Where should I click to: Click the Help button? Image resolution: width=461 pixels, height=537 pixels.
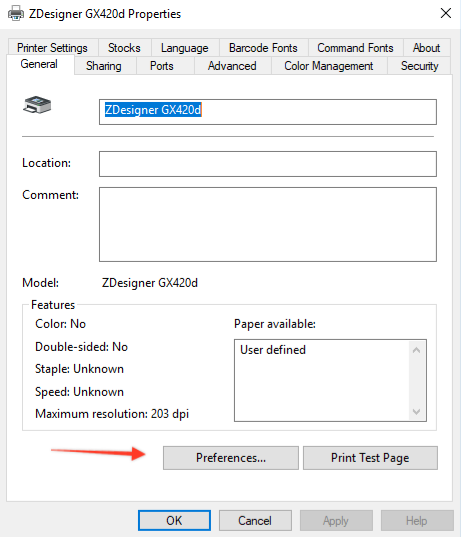click(417, 521)
